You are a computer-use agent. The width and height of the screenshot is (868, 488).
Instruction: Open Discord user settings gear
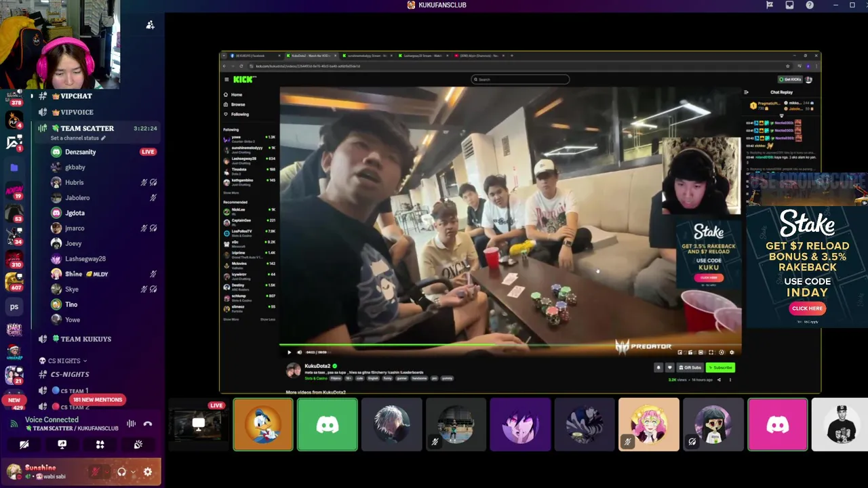coord(147,472)
